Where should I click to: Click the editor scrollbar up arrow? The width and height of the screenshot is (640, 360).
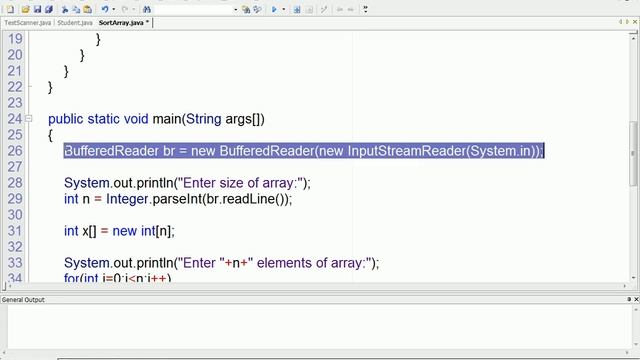(633, 38)
